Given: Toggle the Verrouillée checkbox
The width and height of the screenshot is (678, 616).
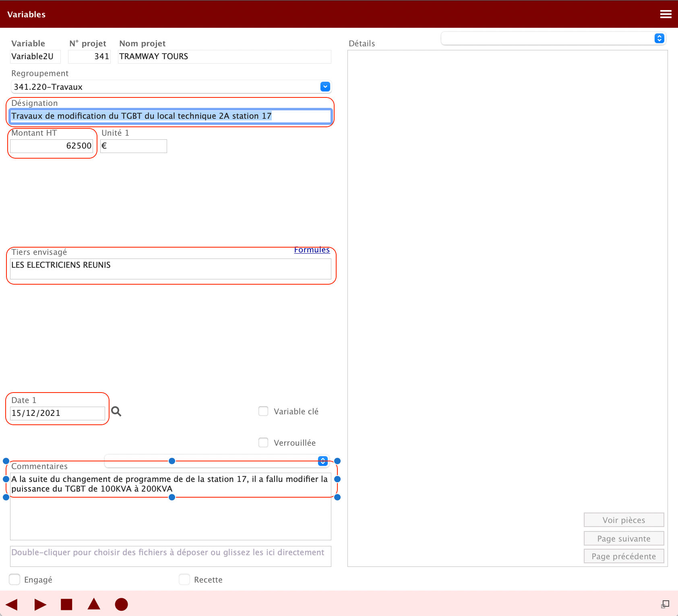Looking at the screenshot, I should click(x=263, y=442).
